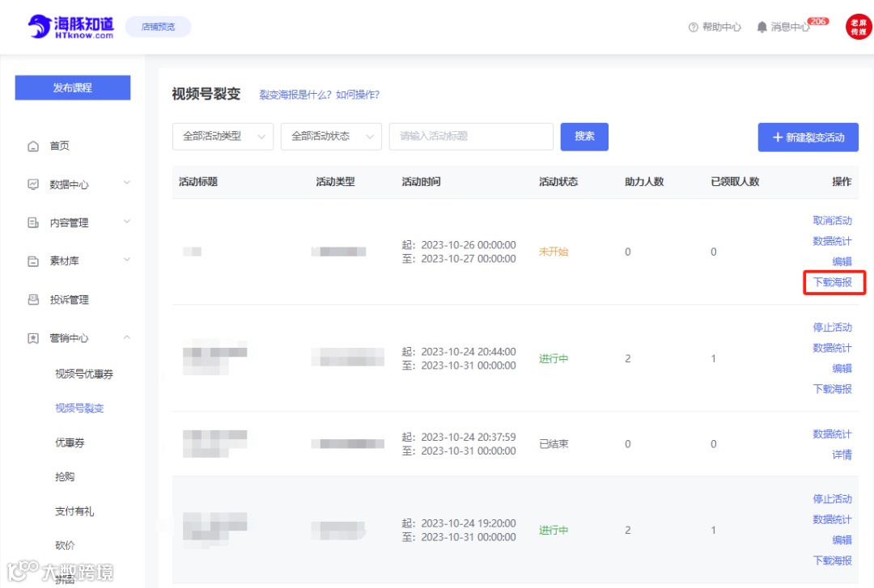The image size is (874, 588).
Task: Click the 视频号裂变 page heading
Action: click(x=206, y=94)
